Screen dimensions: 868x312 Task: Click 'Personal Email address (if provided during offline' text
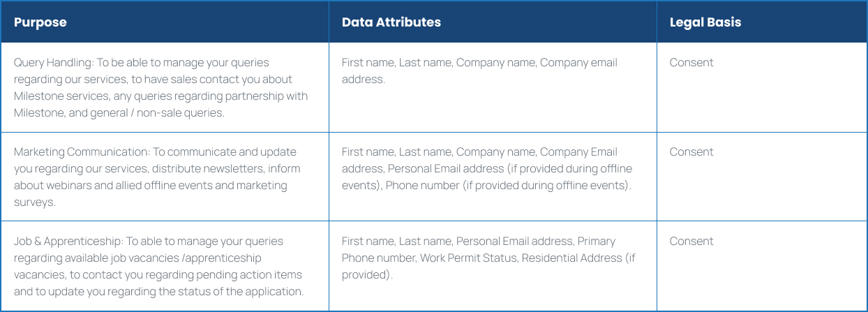click(510, 168)
